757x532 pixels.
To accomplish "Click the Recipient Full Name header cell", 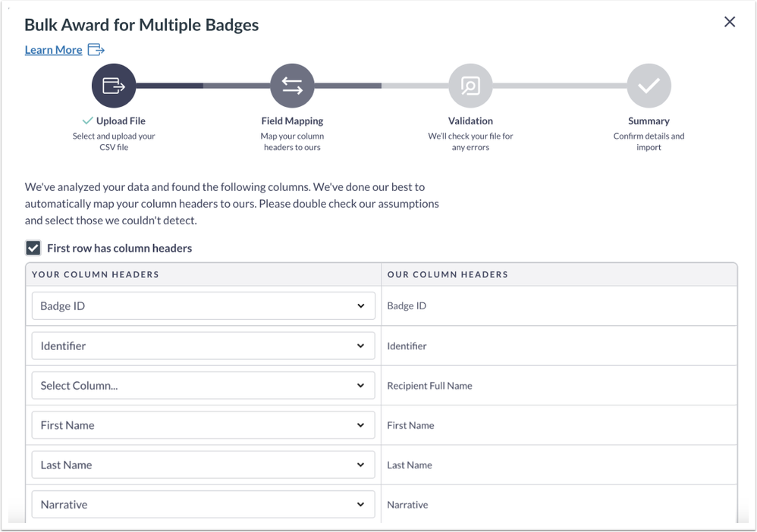I will pos(429,386).
